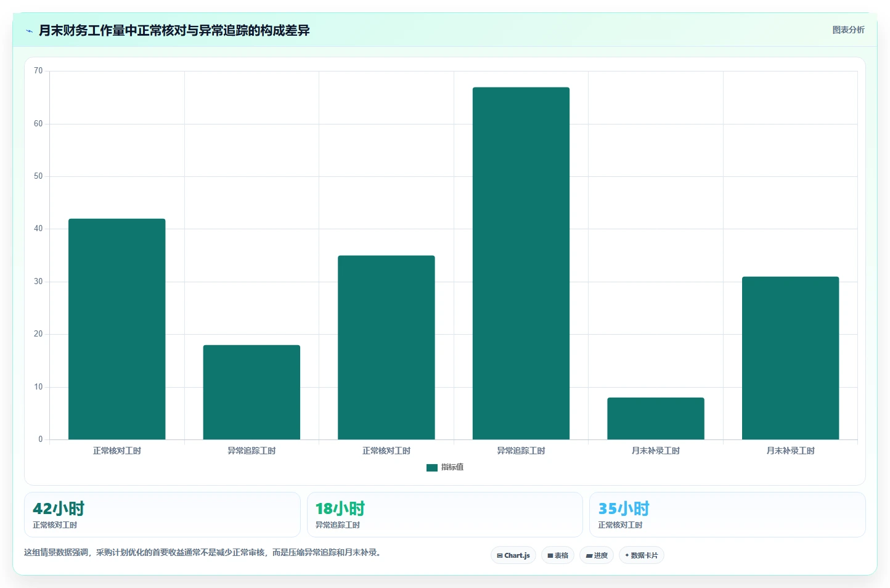Click the shortest bar with value 8
The height and width of the screenshot is (588, 890).
tap(656, 419)
